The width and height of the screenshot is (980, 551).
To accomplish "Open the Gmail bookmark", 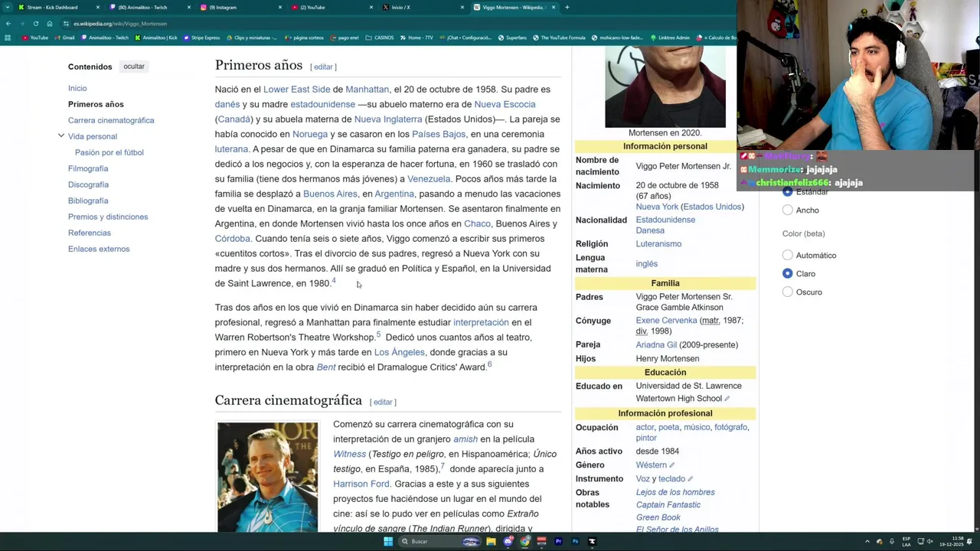I will click(x=64, y=37).
